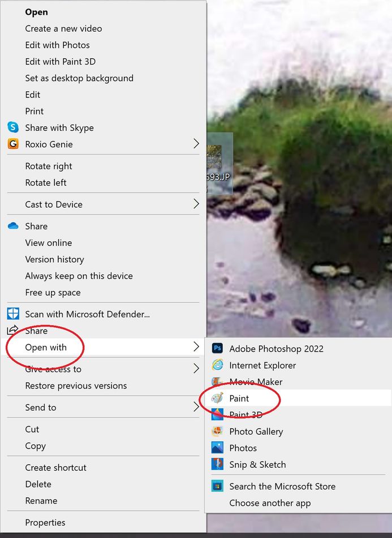Choose View online

(48, 242)
